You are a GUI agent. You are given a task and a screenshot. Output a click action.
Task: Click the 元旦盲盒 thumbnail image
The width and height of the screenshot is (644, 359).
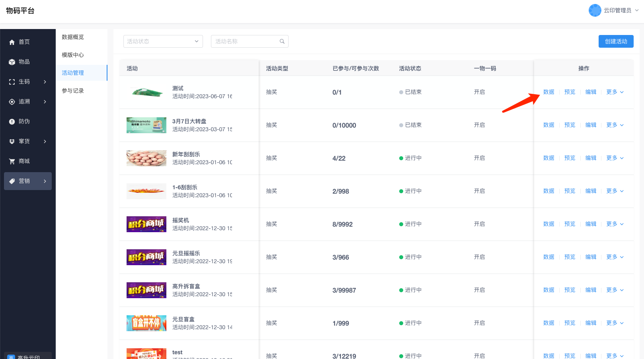click(x=146, y=323)
